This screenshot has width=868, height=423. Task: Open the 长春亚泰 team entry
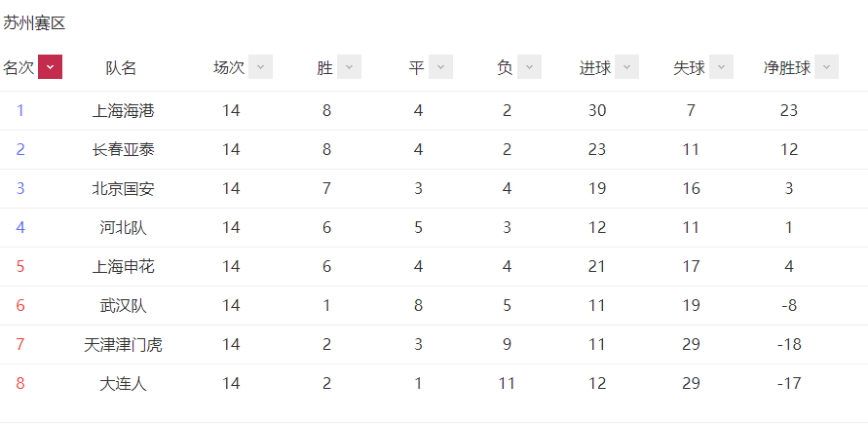click(x=123, y=149)
